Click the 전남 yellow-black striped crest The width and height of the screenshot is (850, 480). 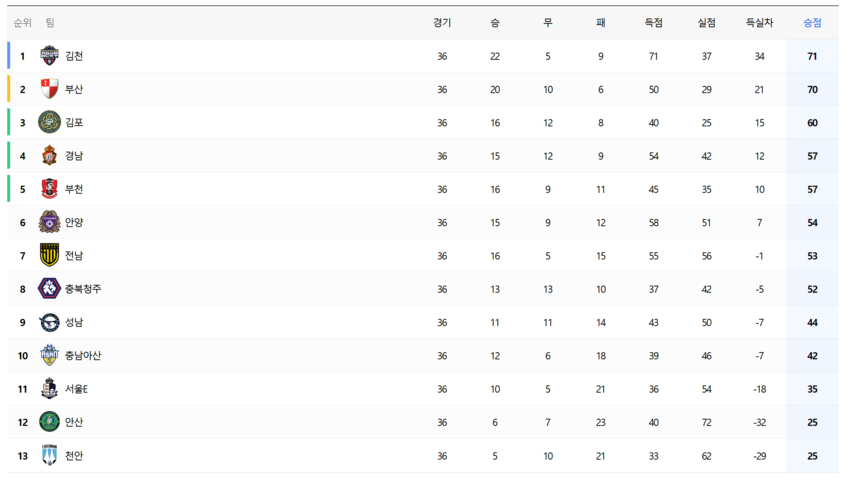point(49,255)
